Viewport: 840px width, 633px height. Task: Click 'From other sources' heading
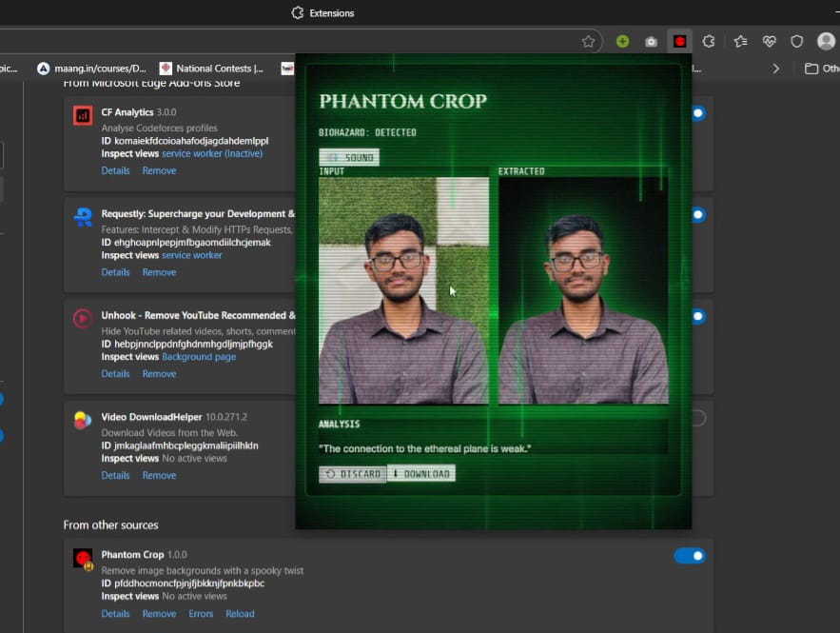[111, 525]
